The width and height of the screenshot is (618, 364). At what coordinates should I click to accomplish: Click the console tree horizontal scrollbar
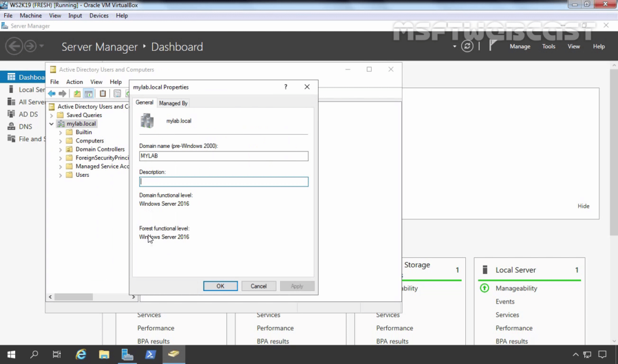[73, 296]
